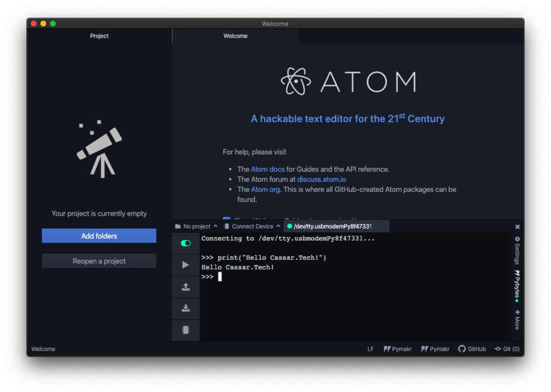
Task: Download files from the device
Action: tap(186, 309)
